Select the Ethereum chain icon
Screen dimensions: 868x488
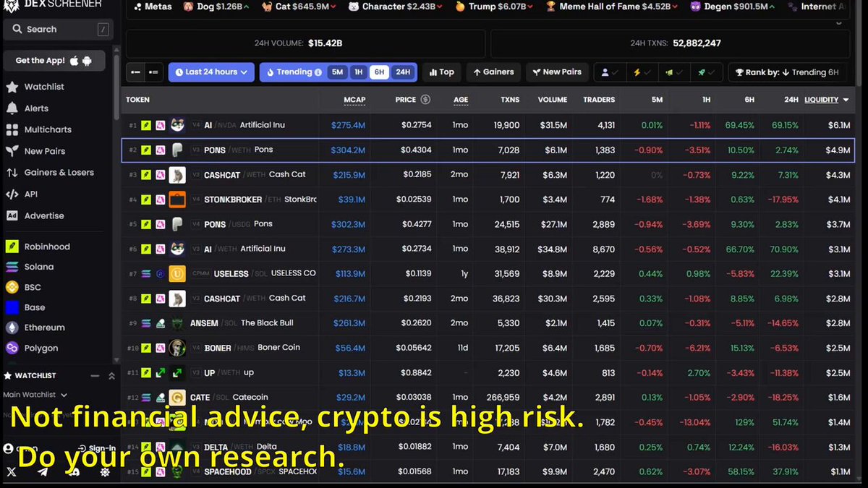[12, 328]
